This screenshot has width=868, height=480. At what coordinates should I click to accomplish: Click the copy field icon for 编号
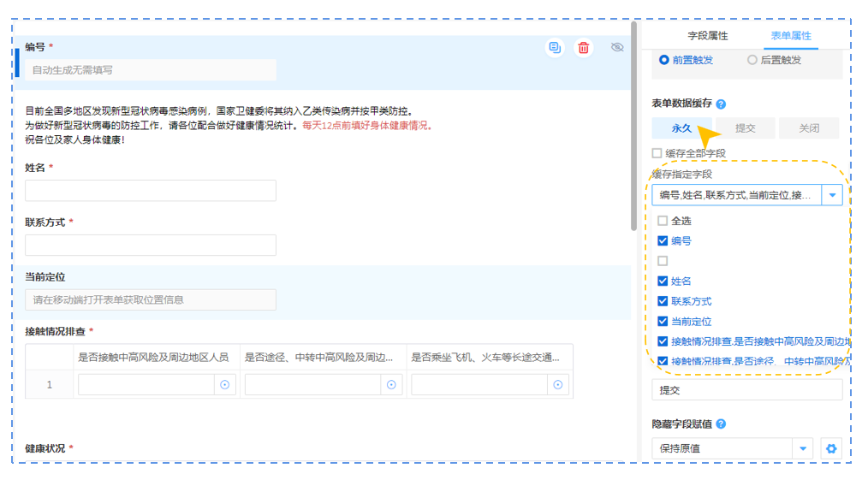pos(555,48)
